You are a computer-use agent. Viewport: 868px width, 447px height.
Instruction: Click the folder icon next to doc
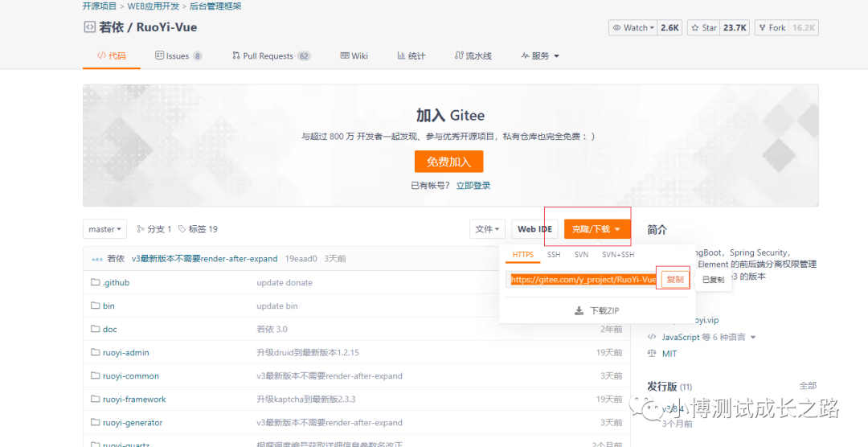click(95, 329)
